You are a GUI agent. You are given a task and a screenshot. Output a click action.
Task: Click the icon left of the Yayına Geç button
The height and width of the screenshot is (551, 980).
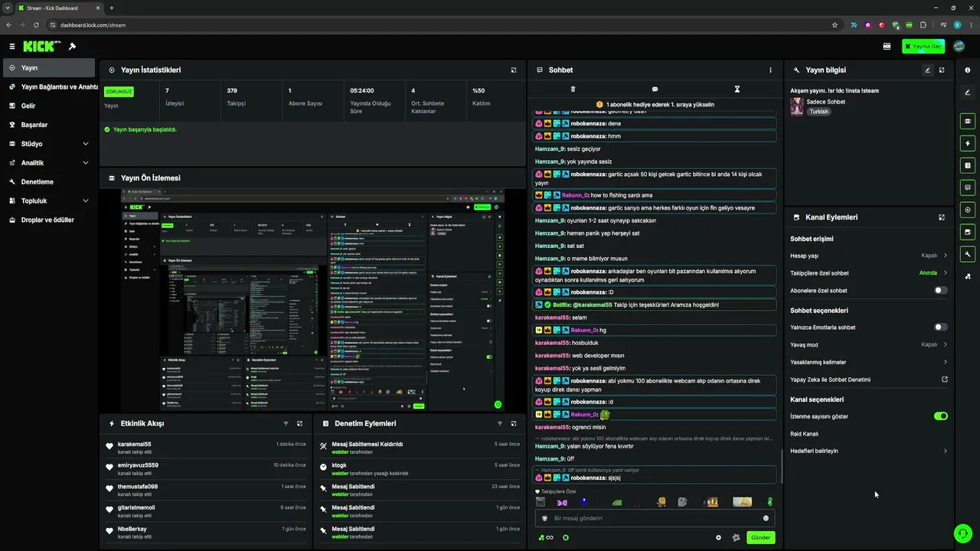(887, 47)
